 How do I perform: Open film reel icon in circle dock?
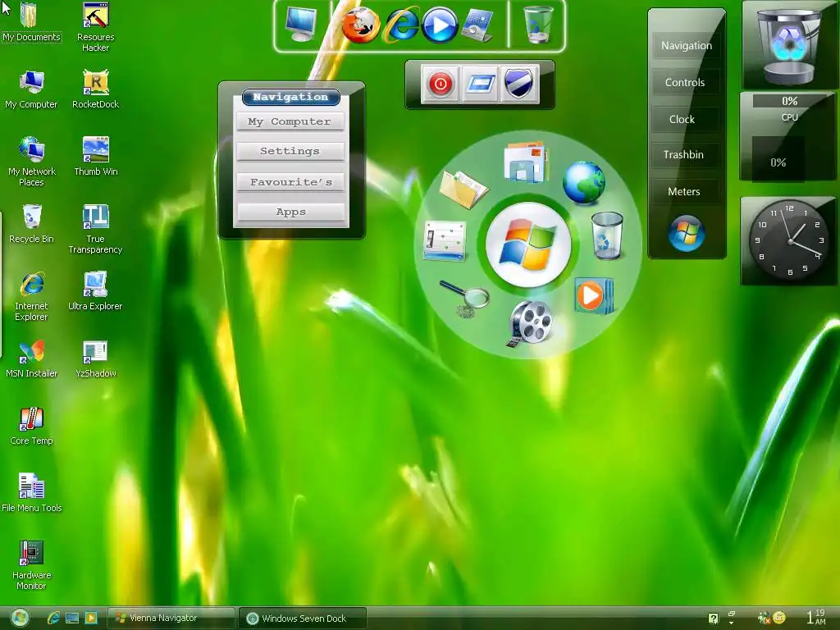point(529,323)
